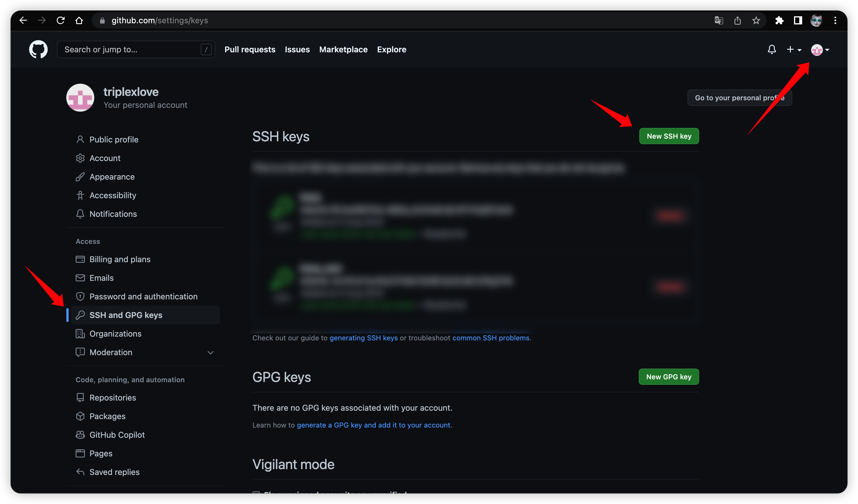Open the plus create-new dropdown
The width and height of the screenshot is (858, 504).
coord(794,50)
